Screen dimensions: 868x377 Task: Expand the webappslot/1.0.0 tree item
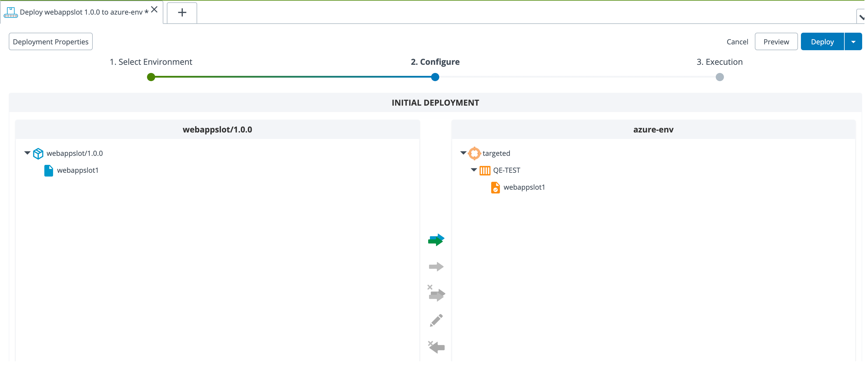(26, 153)
